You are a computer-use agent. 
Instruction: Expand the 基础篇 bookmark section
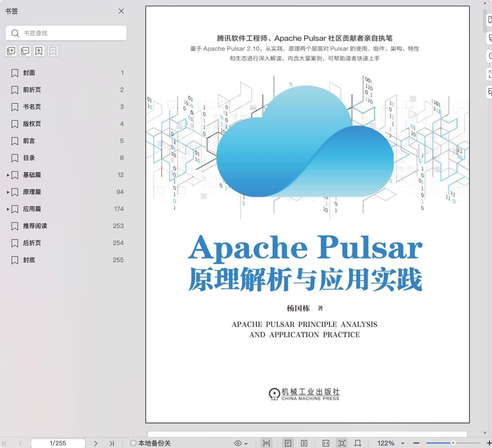pyautogui.click(x=8, y=175)
